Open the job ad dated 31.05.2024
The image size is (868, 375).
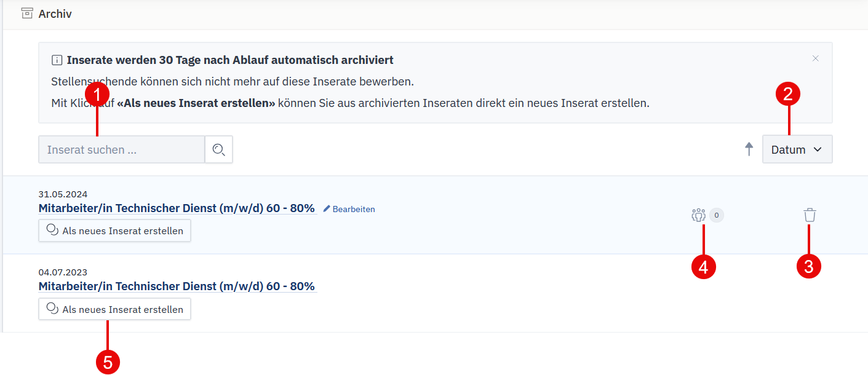177,208
